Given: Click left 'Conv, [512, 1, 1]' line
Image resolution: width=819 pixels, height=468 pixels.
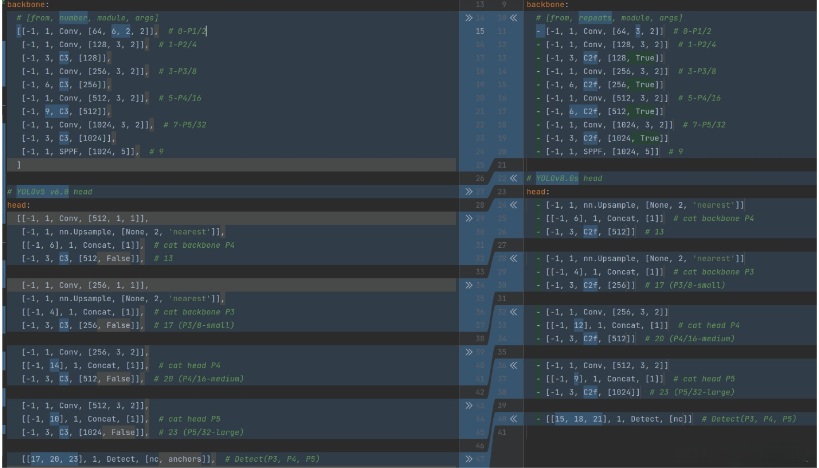Looking at the screenshot, I should tap(83, 218).
